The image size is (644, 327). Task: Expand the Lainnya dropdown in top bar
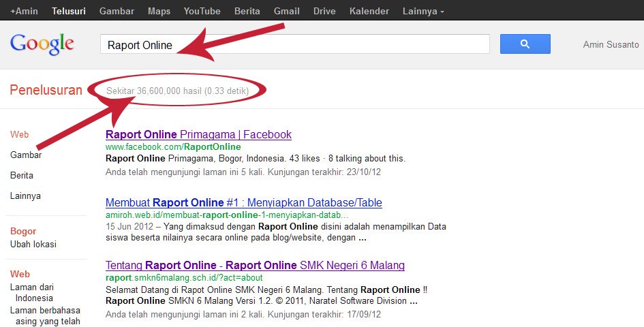click(423, 11)
